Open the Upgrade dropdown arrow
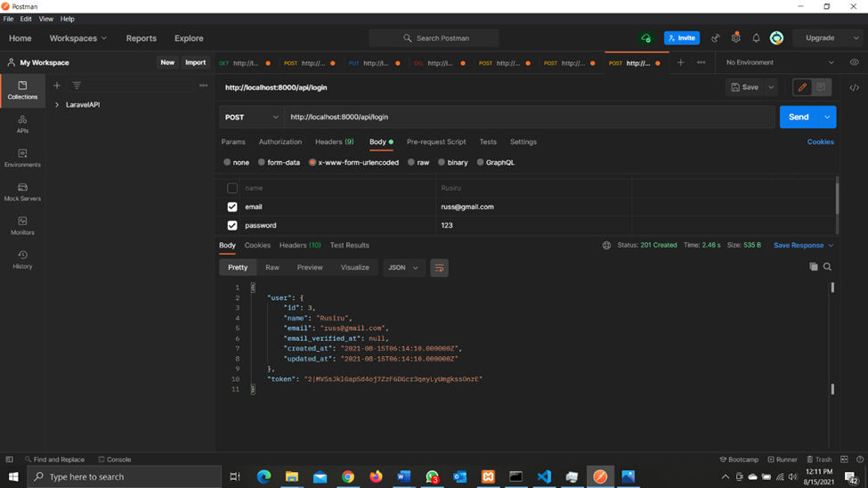 pyautogui.click(x=856, y=38)
